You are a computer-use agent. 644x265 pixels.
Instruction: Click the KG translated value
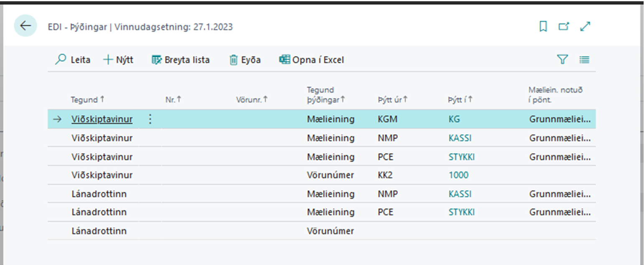(454, 120)
